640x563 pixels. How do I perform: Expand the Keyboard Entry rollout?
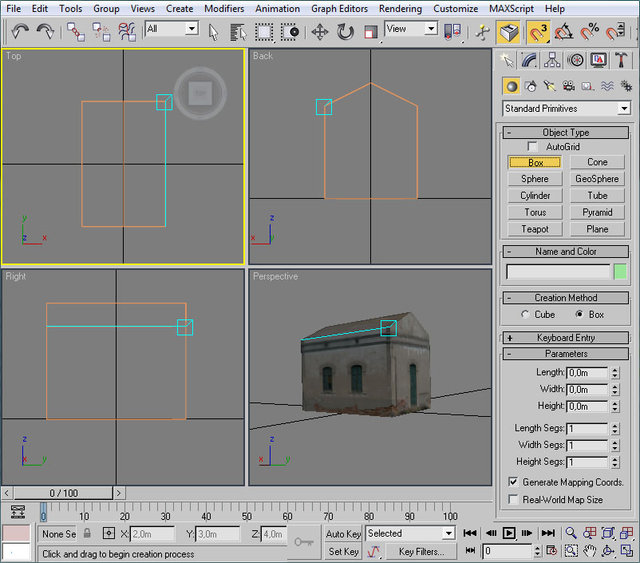[x=566, y=338]
